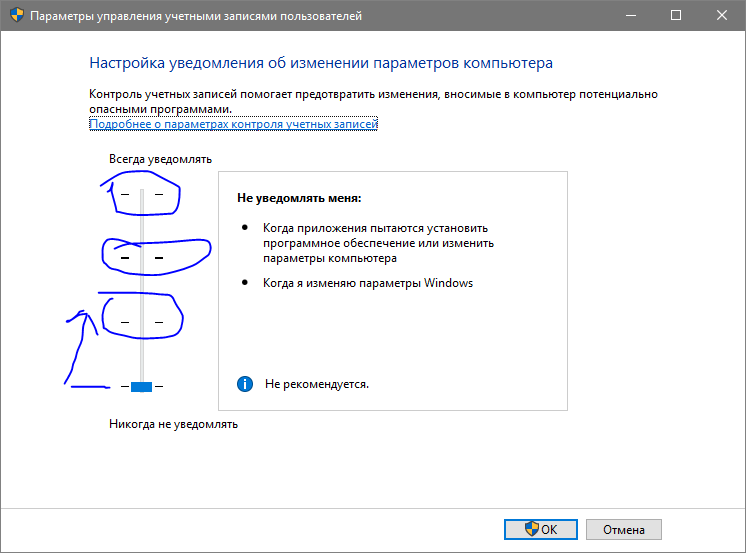
Task: Set slider to second level from top
Action: click(x=142, y=258)
